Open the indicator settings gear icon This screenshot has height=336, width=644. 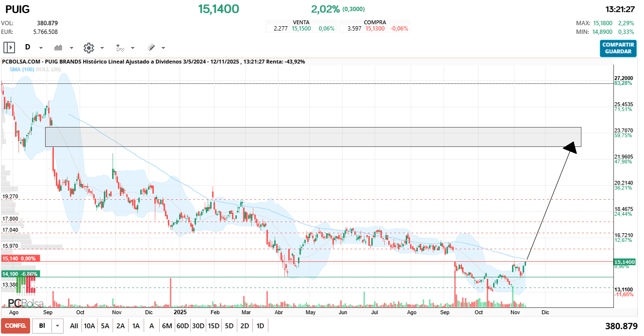[x=88, y=48]
